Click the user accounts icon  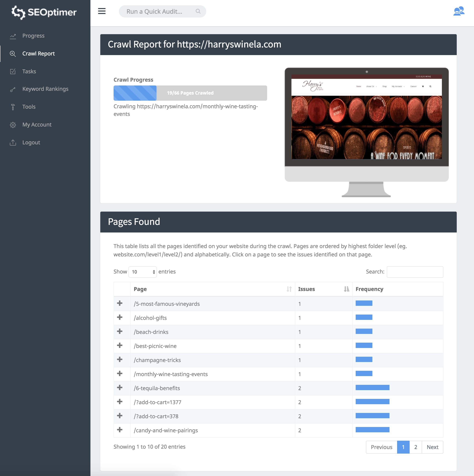click(458, 11)
